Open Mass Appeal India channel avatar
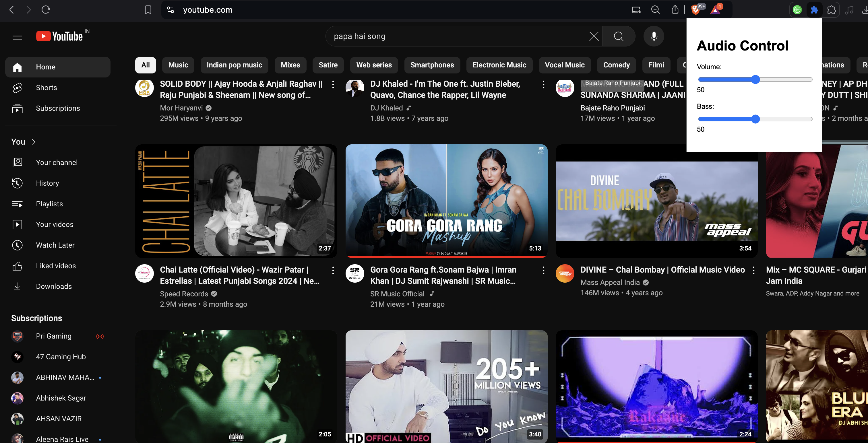The image size is (868, 443). (565, 273)
